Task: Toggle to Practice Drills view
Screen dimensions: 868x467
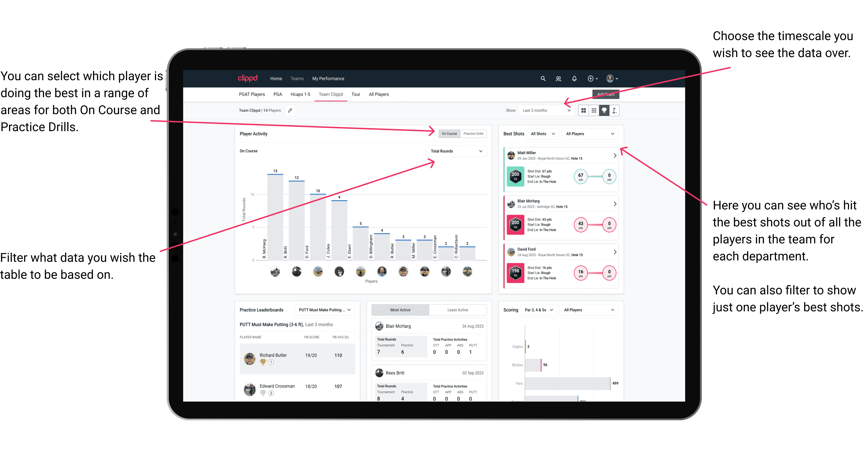Action: coord(474,133)
